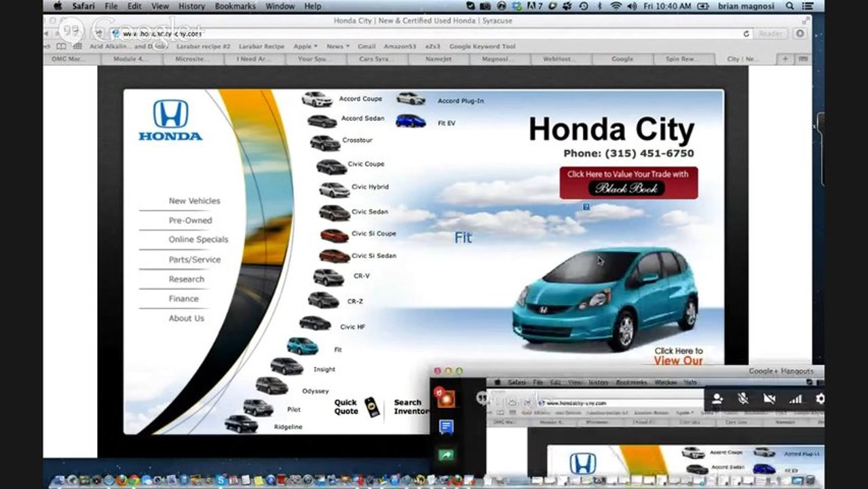Reload the page in Safari

click(747, 33)
